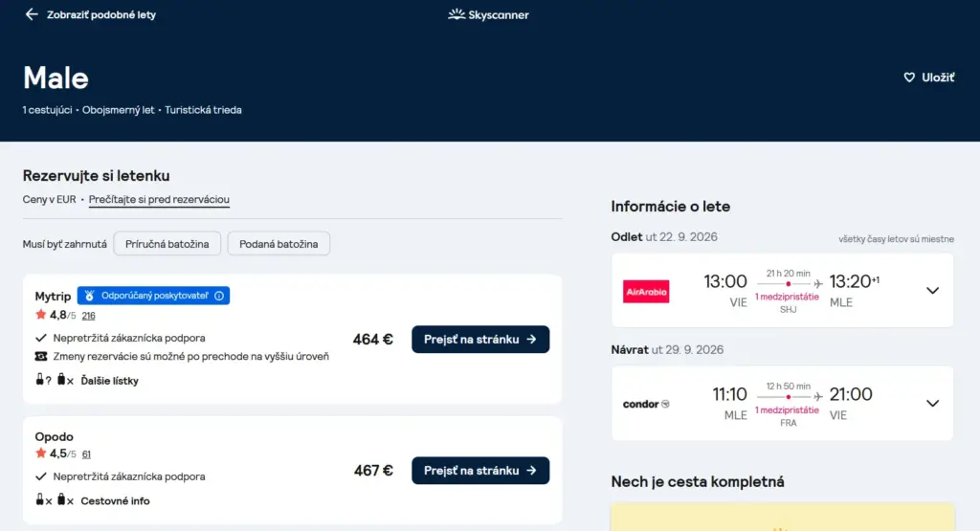The width and height of the screenshot is (980, 531).
Task: Click the Opodo cabin bag icon
Action: pyautogui.click(x=40, y=499)
